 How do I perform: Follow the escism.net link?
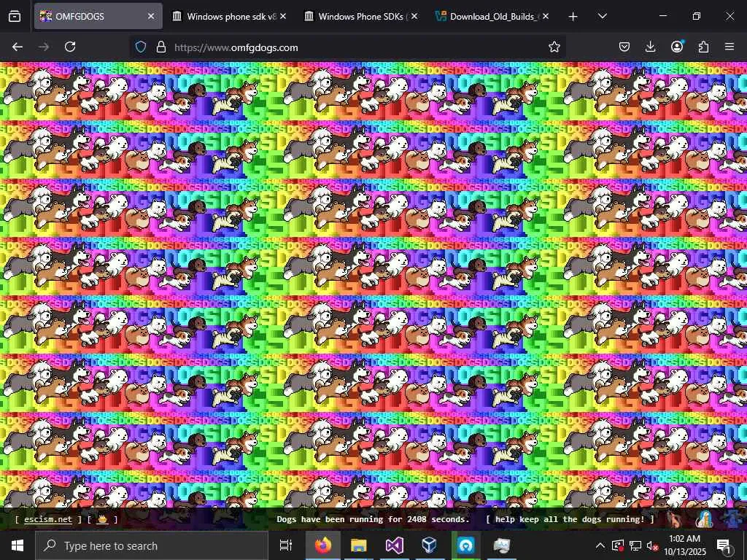pos(48,519)
